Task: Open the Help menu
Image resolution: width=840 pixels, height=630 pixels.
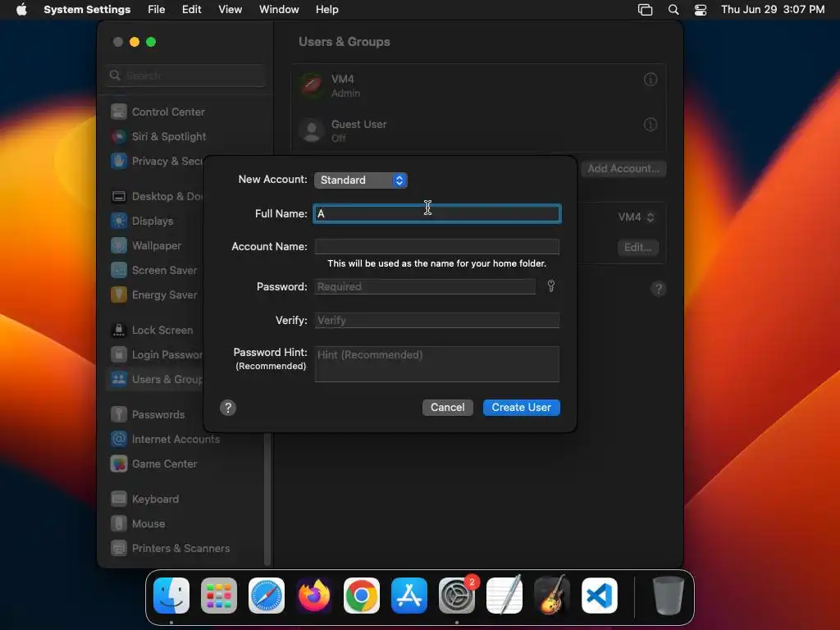Action: coord(326,10)
